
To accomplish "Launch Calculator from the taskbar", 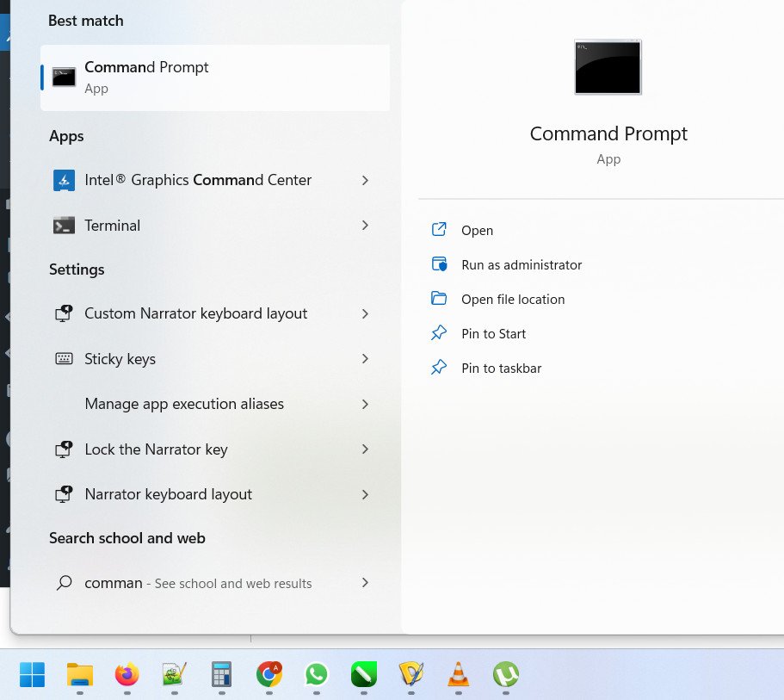I will tap(221, 674).
